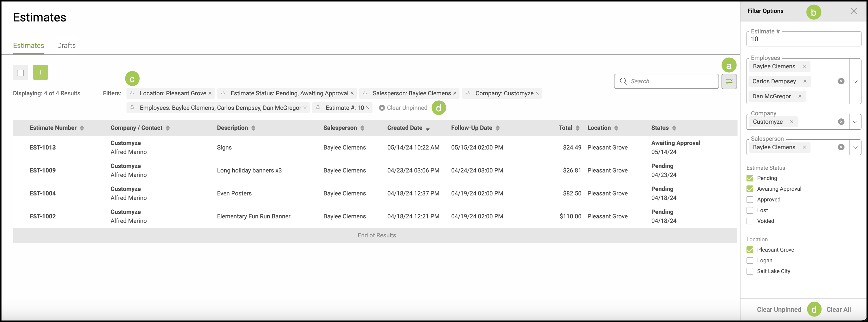The image size is (868, 322).
Task: Click Clear All in filter panel
Action: point(838,310)
